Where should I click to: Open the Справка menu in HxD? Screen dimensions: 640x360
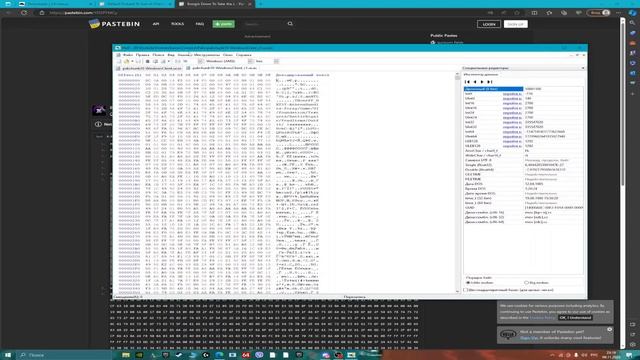click(244, 55)
